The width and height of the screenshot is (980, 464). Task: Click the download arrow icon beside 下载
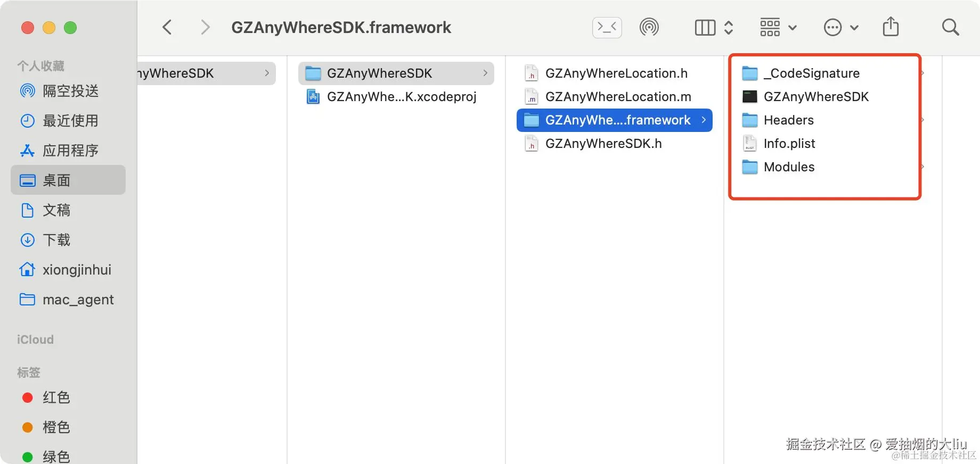pyautogui.click(x=28, y=240)
